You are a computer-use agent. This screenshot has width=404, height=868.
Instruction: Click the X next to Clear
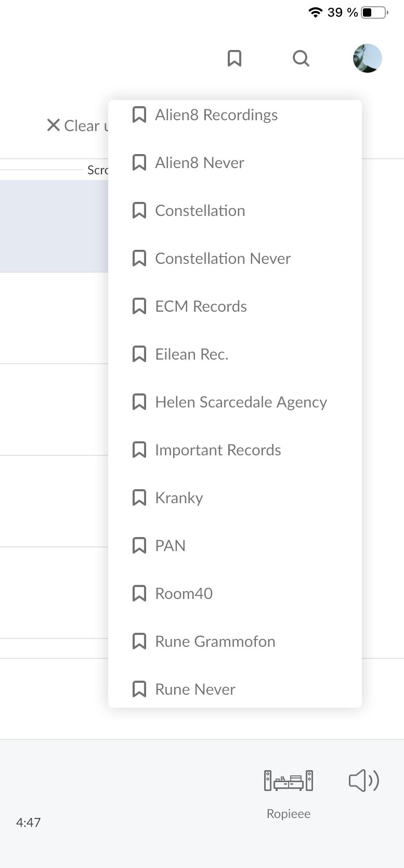coord(53,125)
